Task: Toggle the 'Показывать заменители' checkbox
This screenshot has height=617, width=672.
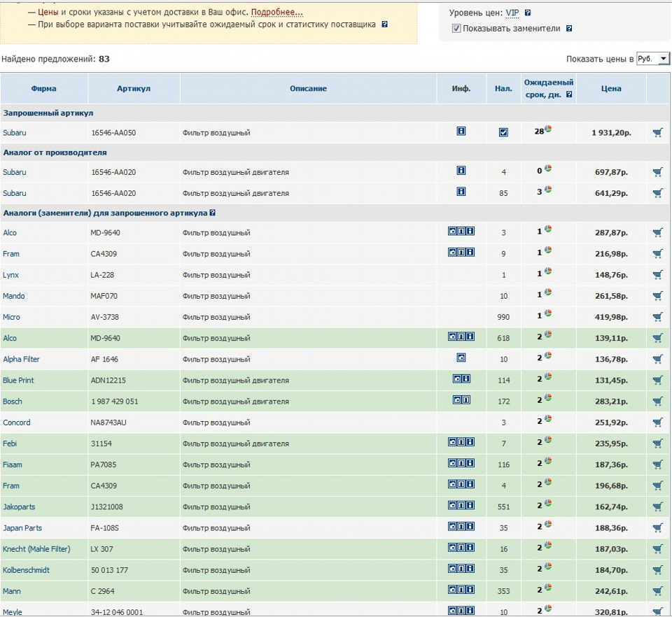Action: click(x=456, y=29)
